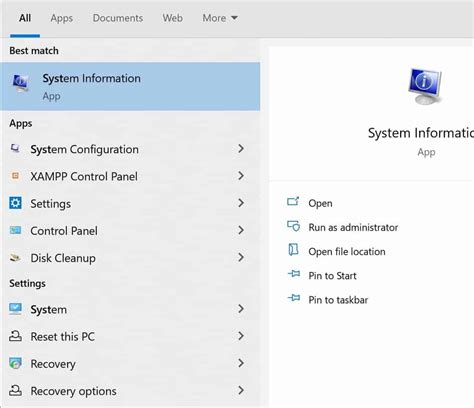Expand the Recovery chevron
This screenshot has width=474, height=408.
click(x=241, y=363)
